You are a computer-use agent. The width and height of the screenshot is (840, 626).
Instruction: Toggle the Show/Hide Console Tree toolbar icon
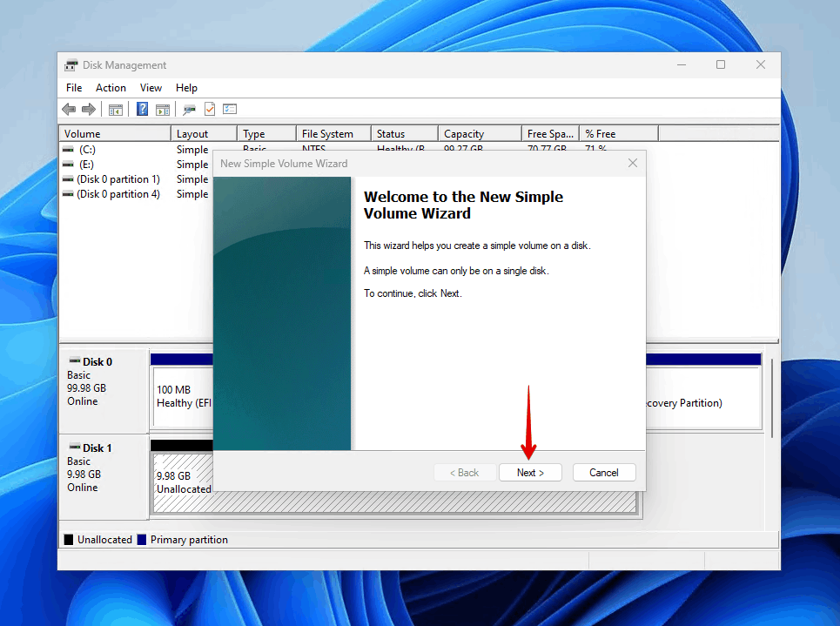click(x=117, y=108)
